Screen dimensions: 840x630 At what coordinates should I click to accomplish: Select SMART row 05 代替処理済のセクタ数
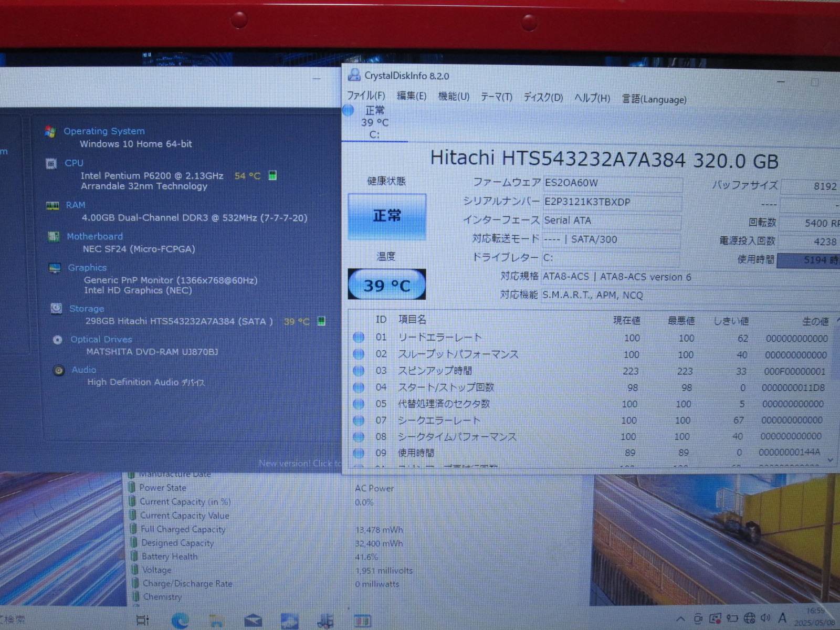click(x=591, y=404)
